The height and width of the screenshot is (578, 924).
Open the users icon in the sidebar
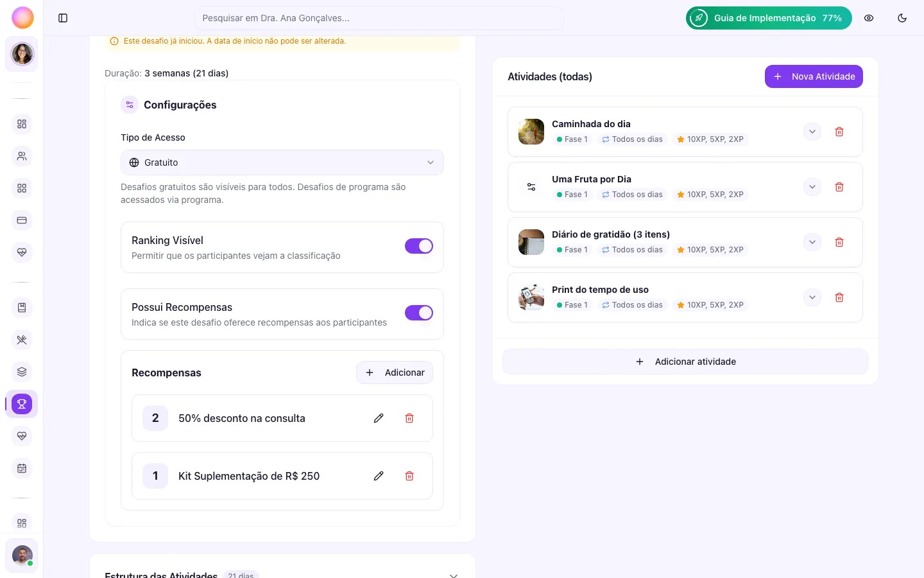coord(22,156)
